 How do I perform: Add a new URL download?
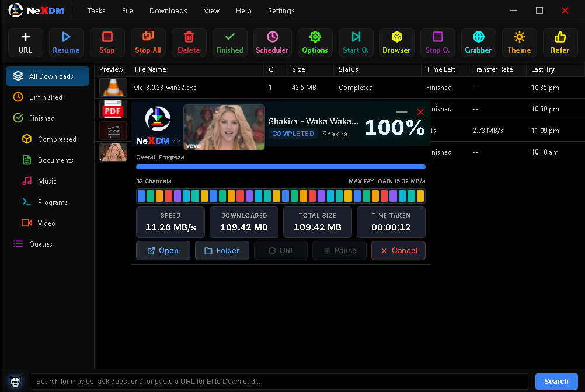point(25,42)
